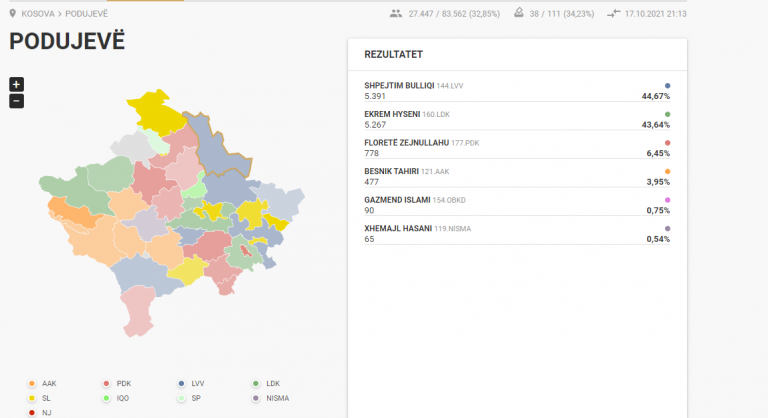Toggle LVV party in legend

pyautogui.click(x=192, y=384)
